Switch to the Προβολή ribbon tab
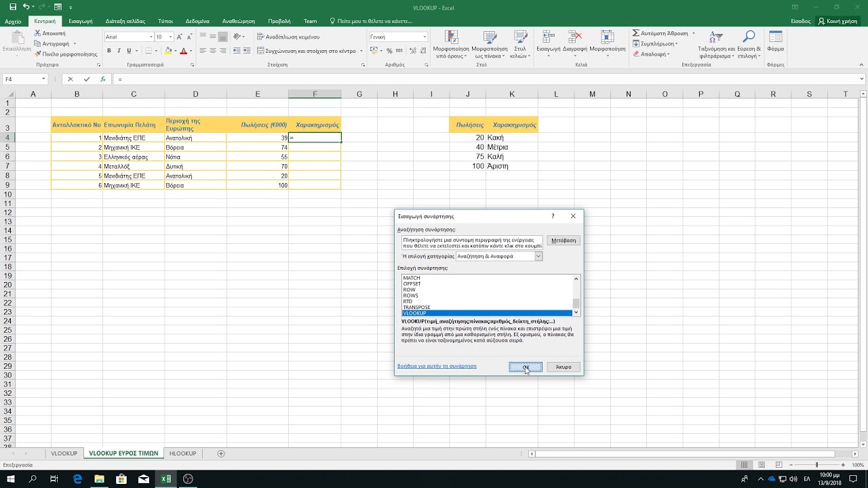 pyautogui.click(x=279, y=21)
